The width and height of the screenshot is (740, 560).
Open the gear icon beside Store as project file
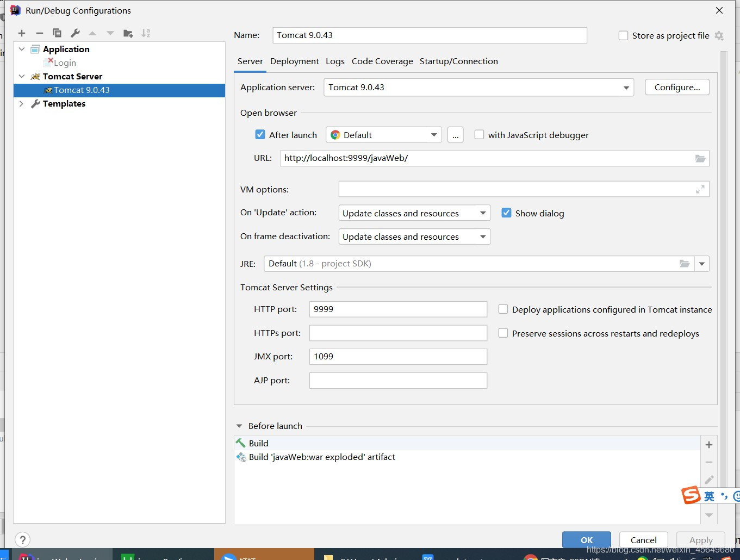pyautogui.click(x=719, y=35)
